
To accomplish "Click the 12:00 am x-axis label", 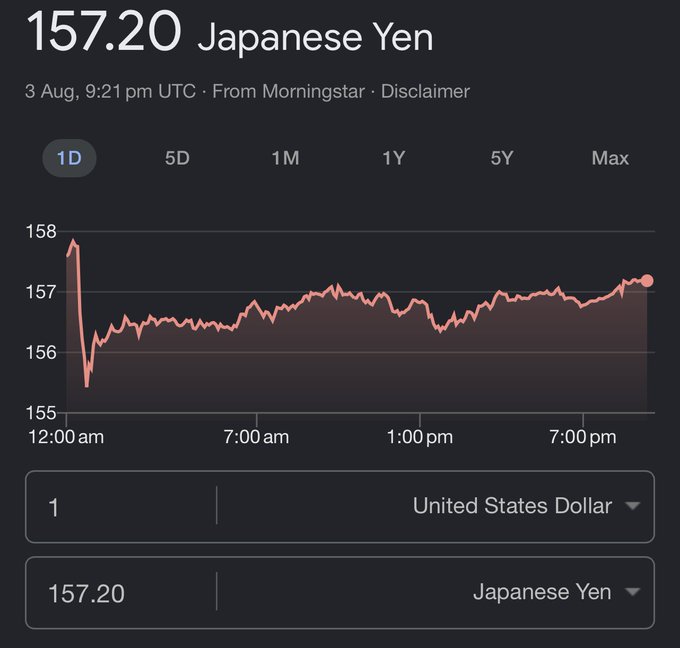I will 66,437.
